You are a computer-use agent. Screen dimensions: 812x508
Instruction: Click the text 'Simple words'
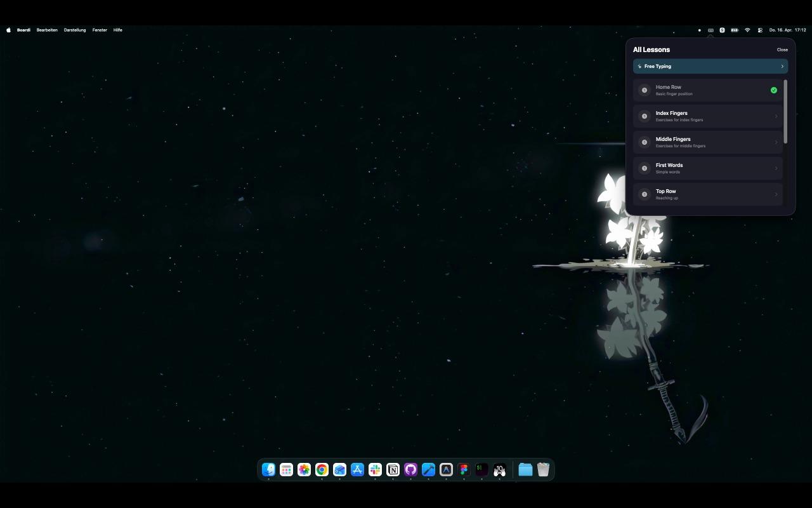[667, 172]
